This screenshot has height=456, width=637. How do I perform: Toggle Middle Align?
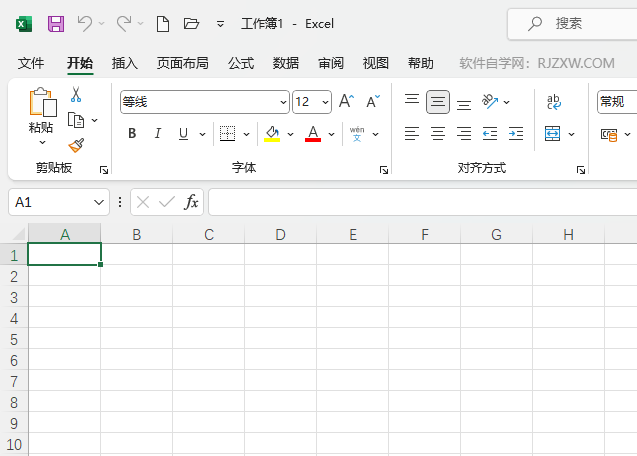(438, 102)
